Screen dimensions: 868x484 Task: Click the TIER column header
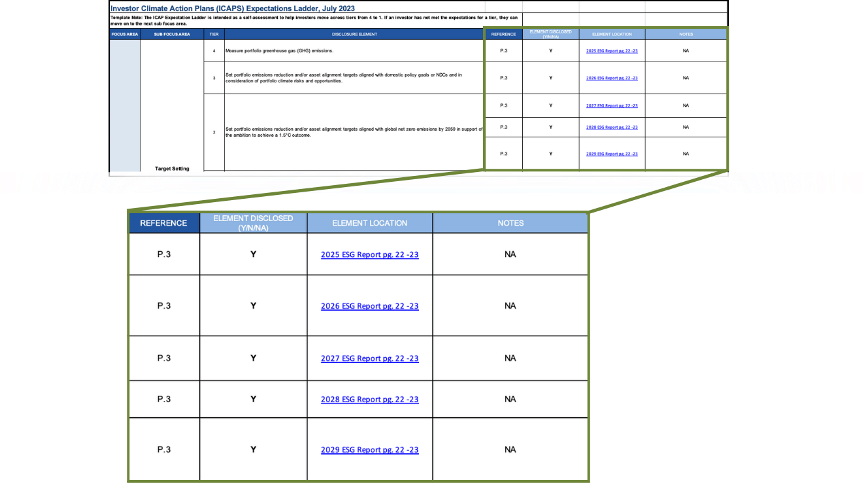pyautogui.click(x=214, y=34)
